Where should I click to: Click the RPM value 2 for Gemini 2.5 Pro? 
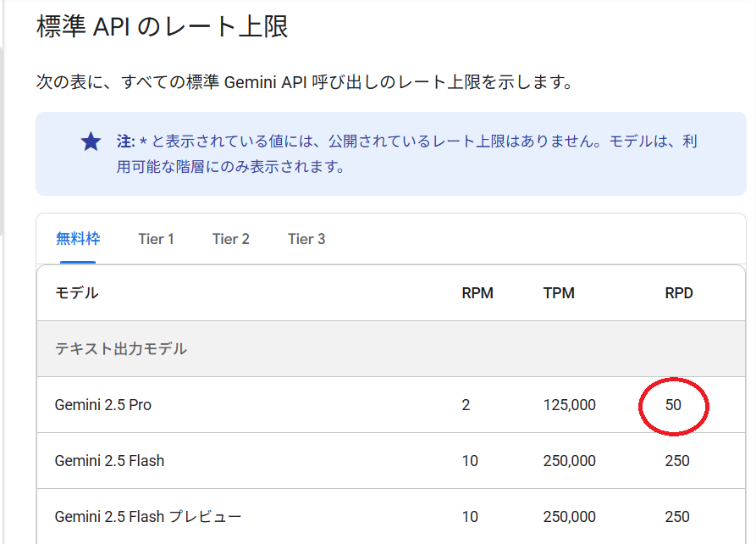pos(466,405)
